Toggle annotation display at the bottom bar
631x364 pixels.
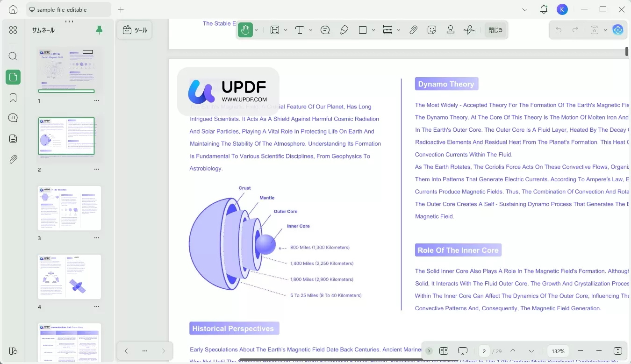click(462, 351)
